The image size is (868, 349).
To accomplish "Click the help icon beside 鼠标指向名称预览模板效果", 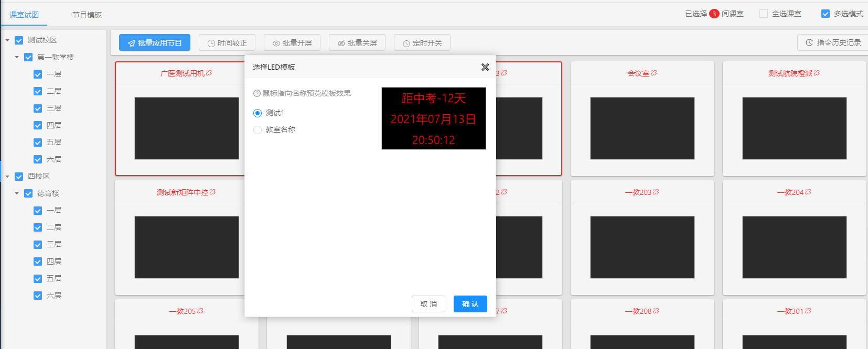I will (x=257, y=93).
